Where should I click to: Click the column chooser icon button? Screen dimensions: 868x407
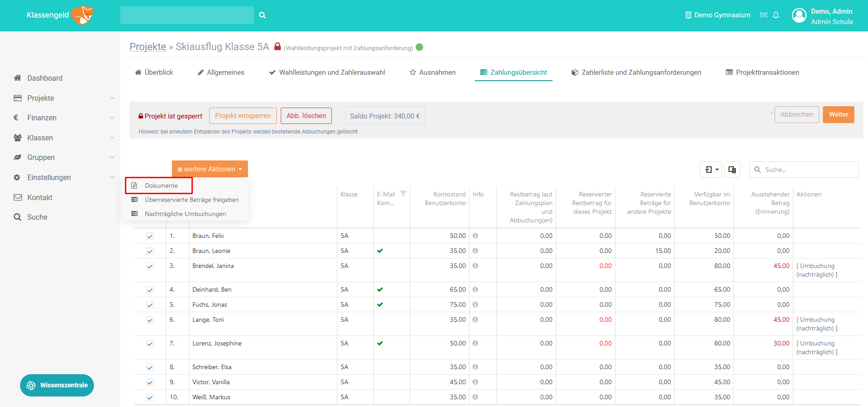732,170
